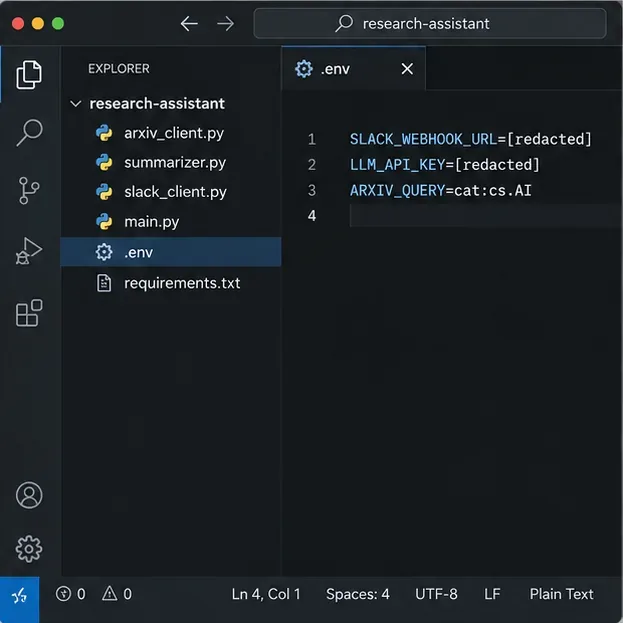
Task: Click line number 2 in the gutter
Action: point(312,165)
